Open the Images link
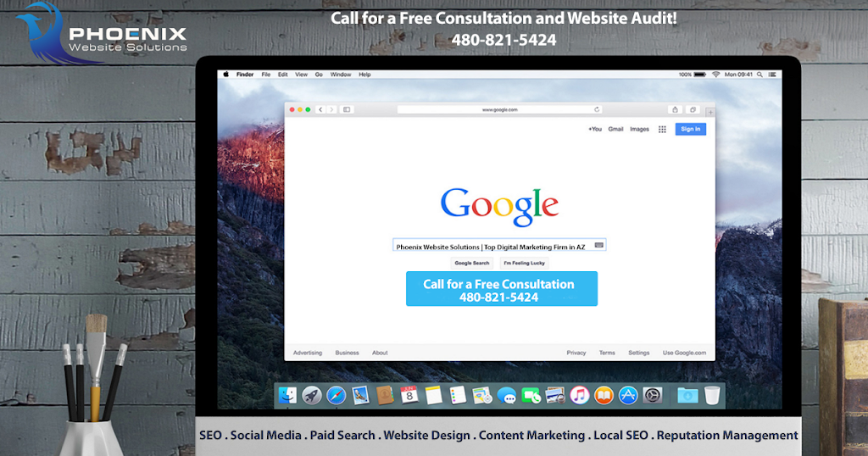868x456 pixels. click(639, 129)
